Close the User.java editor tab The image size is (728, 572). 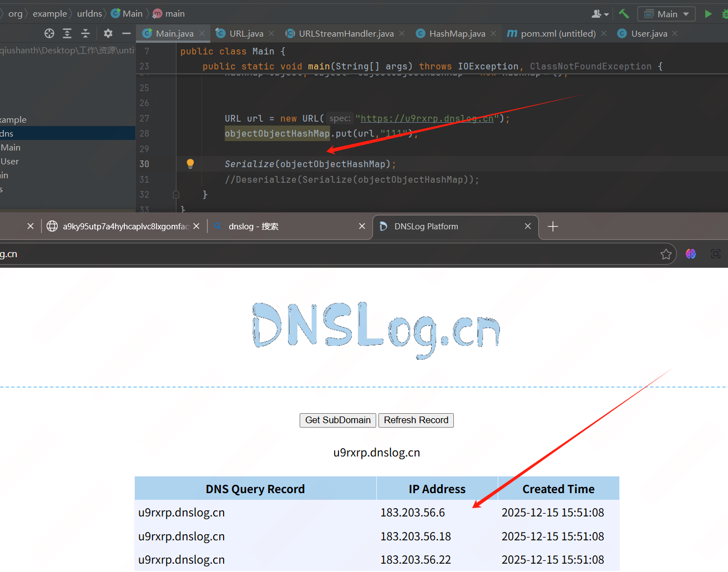[675, 33]
